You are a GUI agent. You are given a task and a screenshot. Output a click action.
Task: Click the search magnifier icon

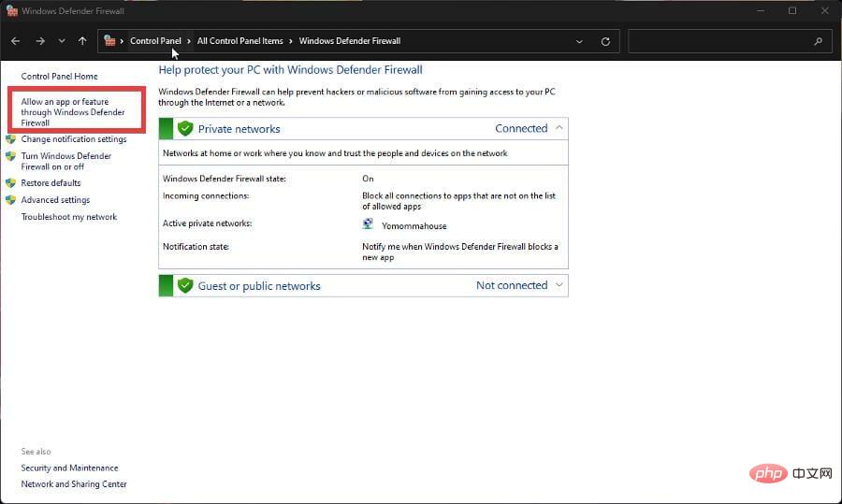[818, 41]
